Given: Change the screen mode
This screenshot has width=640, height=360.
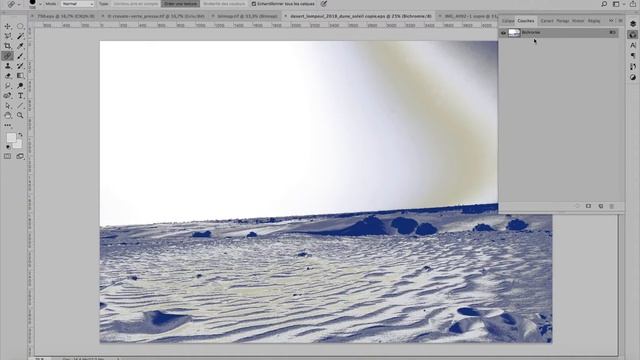Looking at the screenshot, I should click(20, 156).
